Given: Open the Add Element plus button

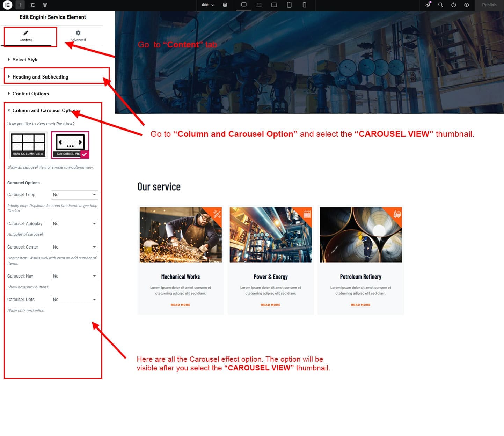Looking at the screenshot, I should [x=20, y=5].
